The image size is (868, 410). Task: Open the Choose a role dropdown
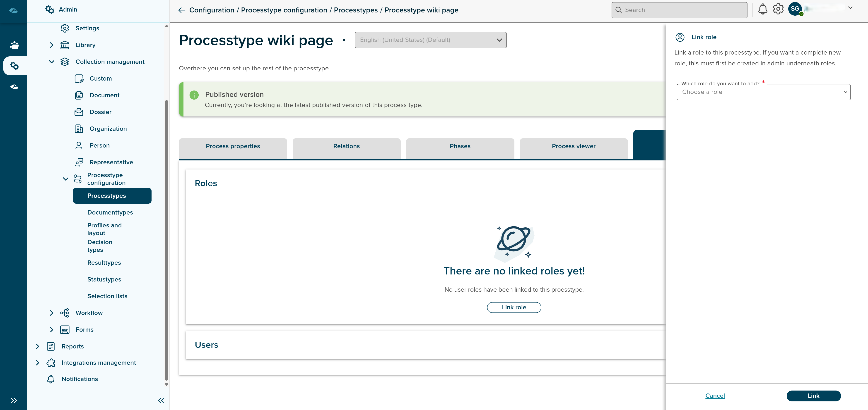click(x=763, y=92)
